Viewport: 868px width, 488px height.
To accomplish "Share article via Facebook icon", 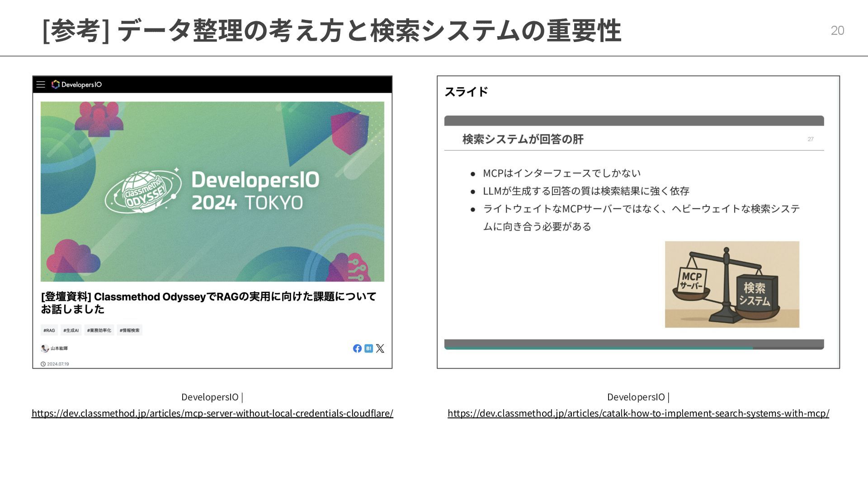I will click(357, 348).
